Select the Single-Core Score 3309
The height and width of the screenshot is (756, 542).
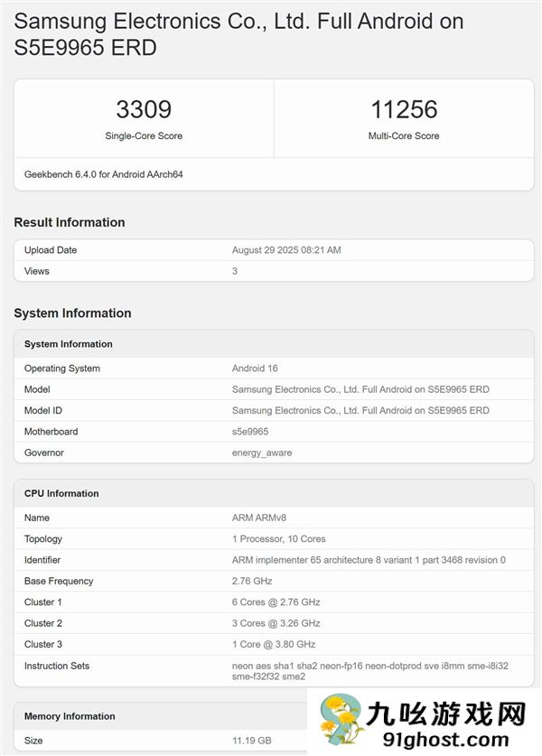click(143, 108)
